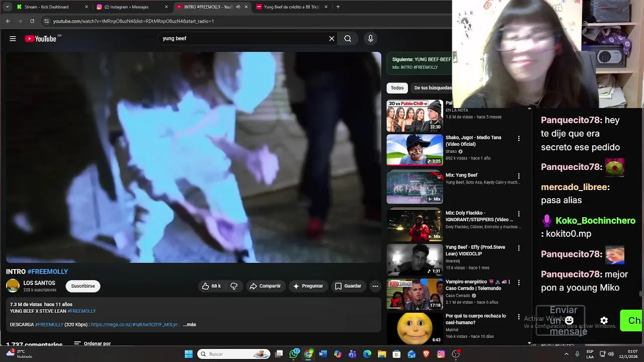Open emoji picker in chat message box
This screenshot has width=644, height=362.
[x=569, y=320]
